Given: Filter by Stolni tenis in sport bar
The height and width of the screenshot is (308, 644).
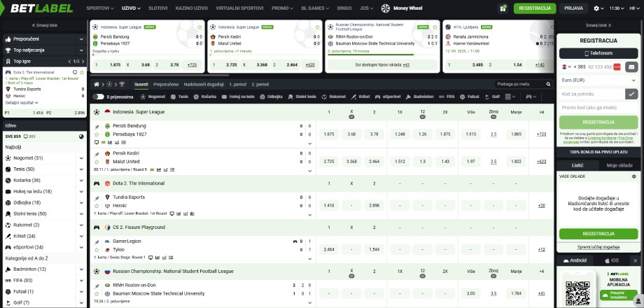Looking at the screenshot, I should [x=302, y=97].
